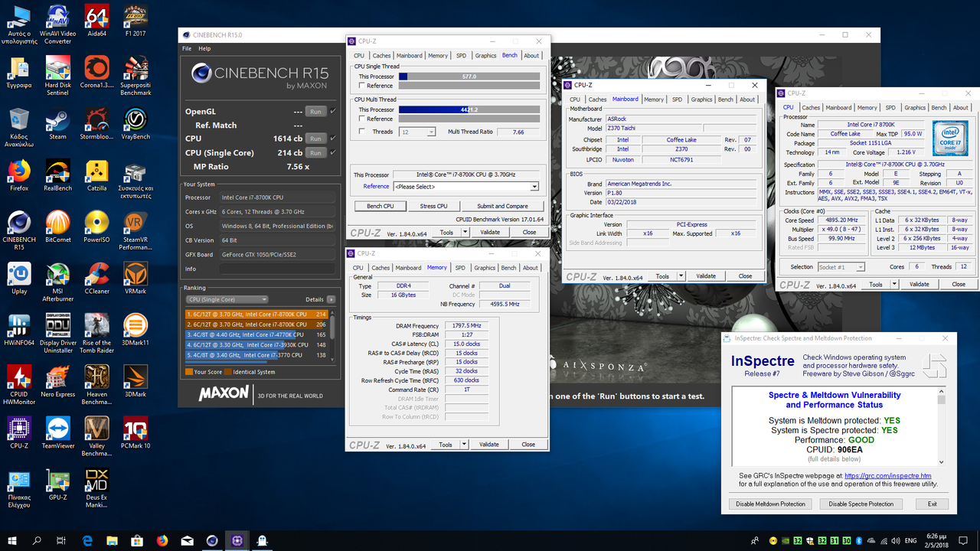The width and height of the screenshot is (980, 551).
Task: Expand Tools dropdown arrow in CPU-Z Mainboard window
Action: click(681, 276)
